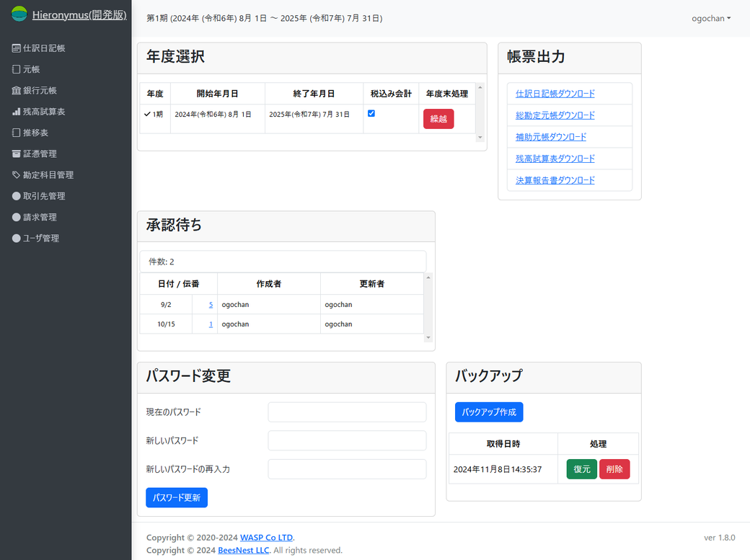Viewport: 750px width, 560px height.
Task: Click the バックアップ作成 button
Action: [489, 412]
